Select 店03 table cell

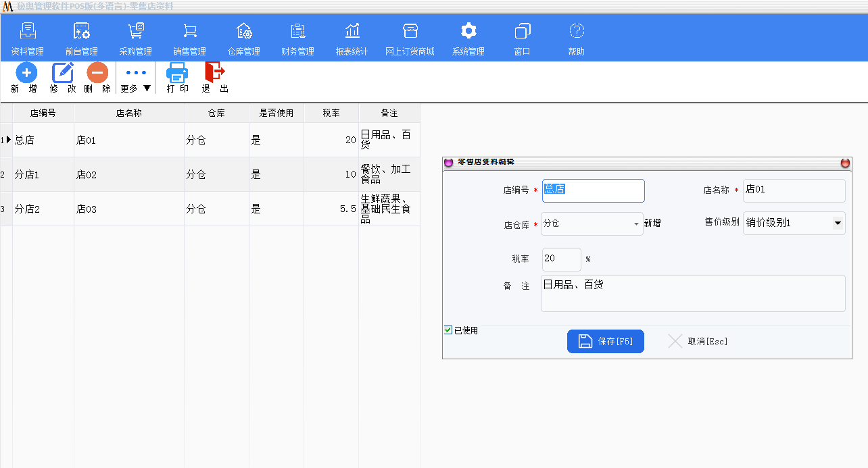point(129,209)
